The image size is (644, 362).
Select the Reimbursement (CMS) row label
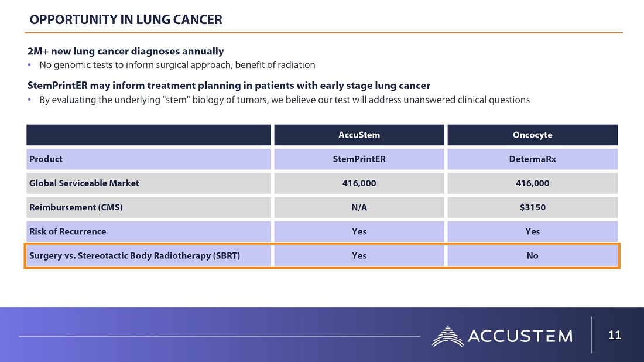point(76,207)
